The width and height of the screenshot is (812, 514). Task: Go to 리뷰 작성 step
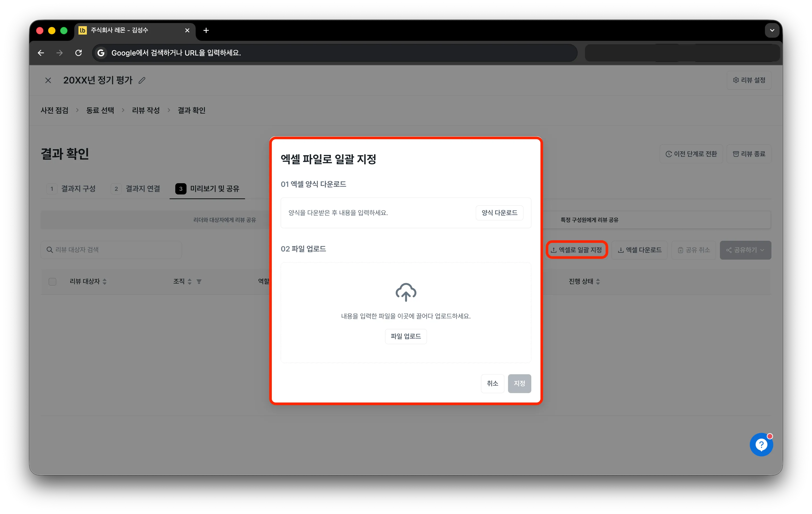pyautogui.click(x=146, y=110)
